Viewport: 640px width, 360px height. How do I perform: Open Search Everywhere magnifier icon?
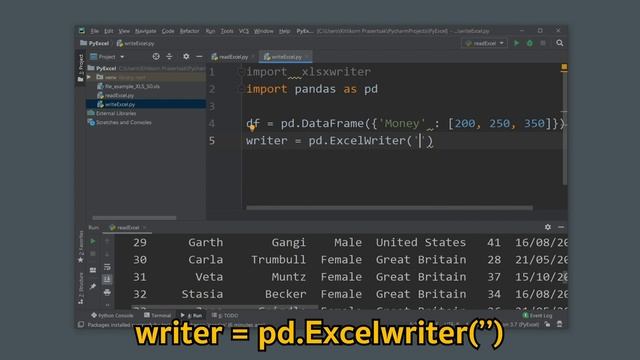(560, 43)
